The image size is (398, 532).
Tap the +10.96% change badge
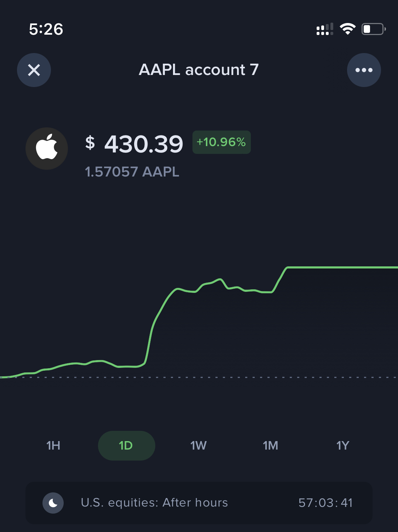[x=221, y=142]
